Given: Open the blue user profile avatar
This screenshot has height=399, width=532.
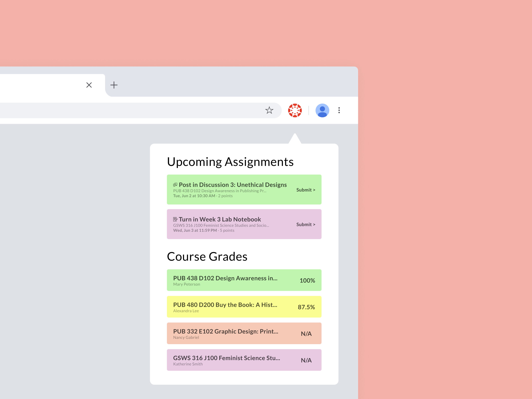Looking at the screenshot, I should pos(322,110).
